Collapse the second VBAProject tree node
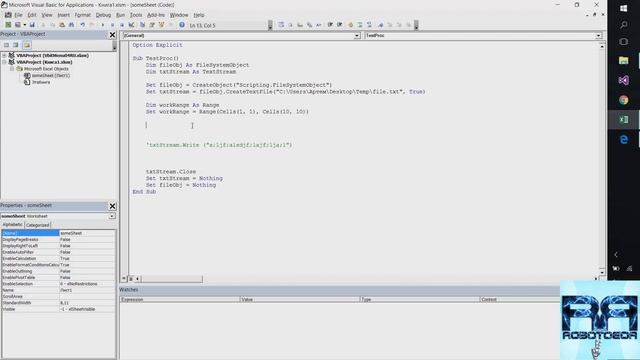The height and width of the screenshot is (360, 640). point(4,62)
